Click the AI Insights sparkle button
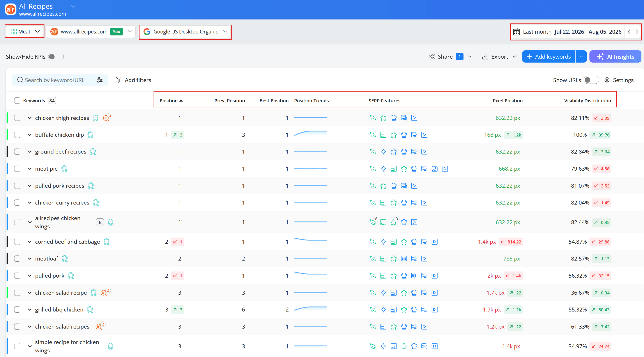This screenshot has width=644, height=357. point(615,57)
